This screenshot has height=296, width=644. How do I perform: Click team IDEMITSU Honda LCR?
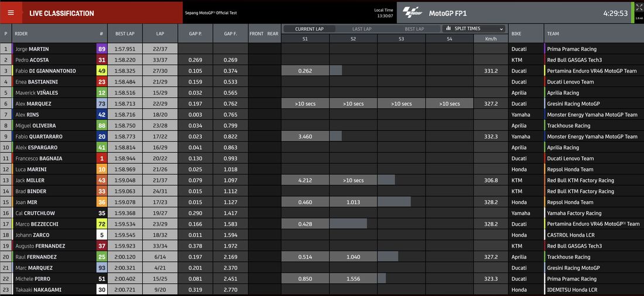tap(572, 290)
